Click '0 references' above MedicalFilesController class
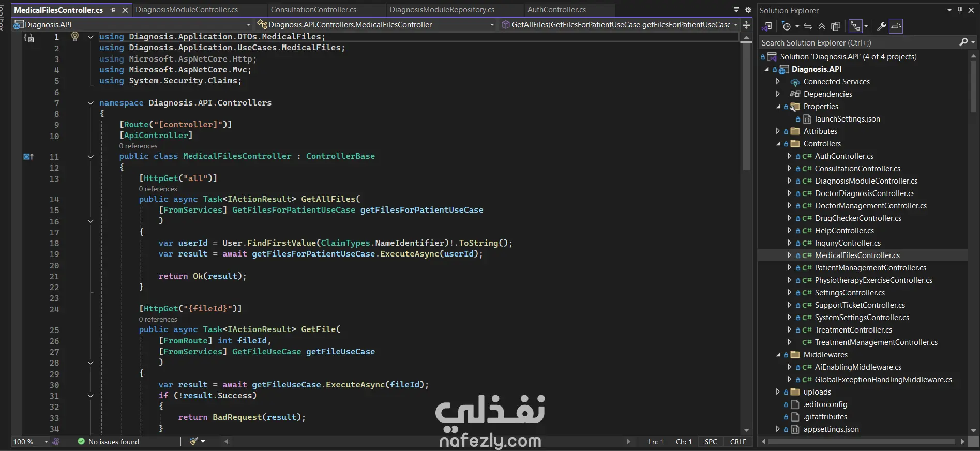980x451 pixels. point(138,146)
